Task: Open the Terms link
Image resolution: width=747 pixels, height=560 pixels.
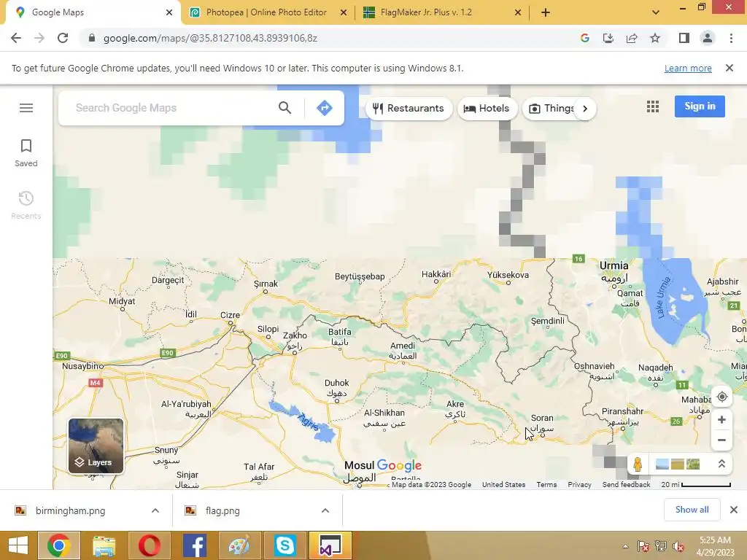Action: coord(546,484)
